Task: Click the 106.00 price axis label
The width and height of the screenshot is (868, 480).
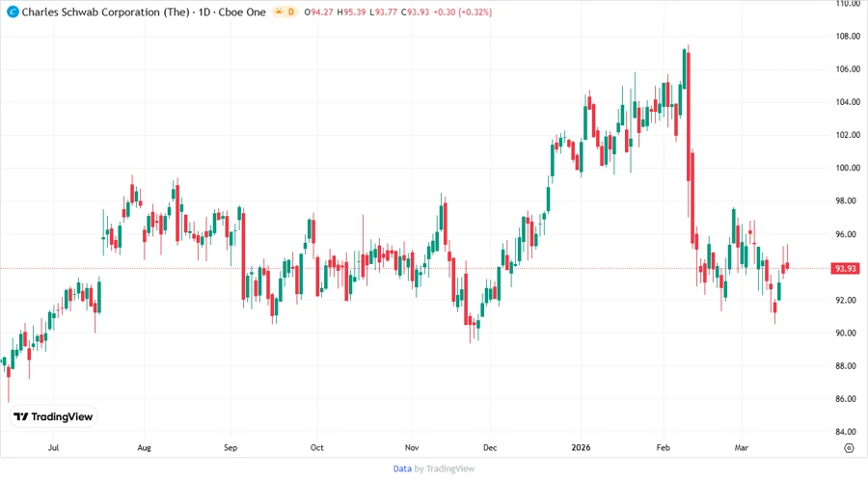Action: [848, 69]
